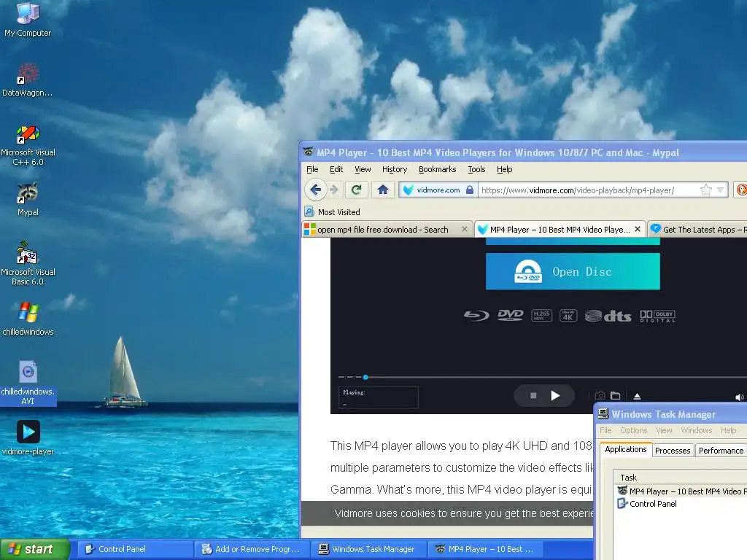Open the Help menu in Mypal
Screen dimensions: 747x560
505,169
